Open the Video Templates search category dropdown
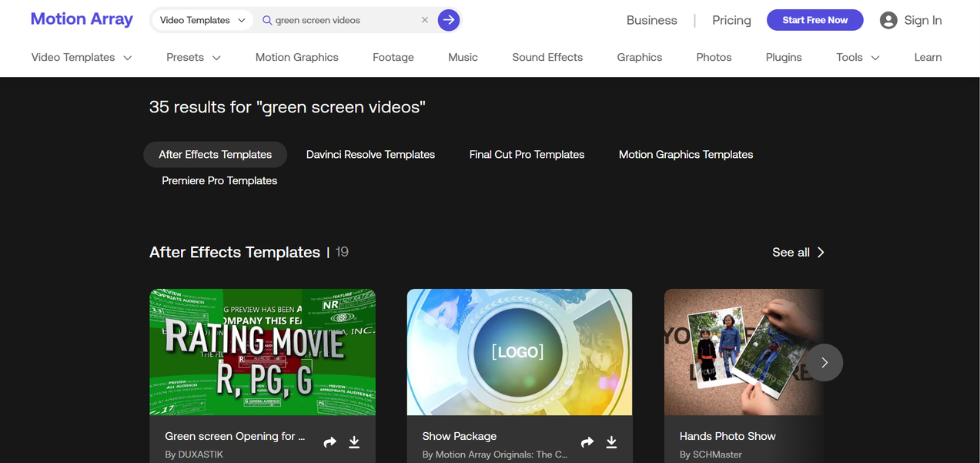Screen dimensions: 980x463 click(203, 20)
